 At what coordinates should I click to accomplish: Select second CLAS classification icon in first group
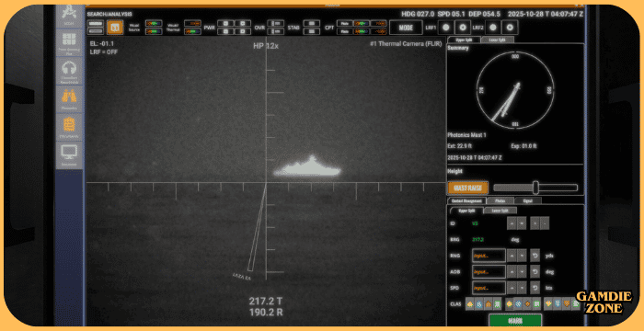point(479,304)
